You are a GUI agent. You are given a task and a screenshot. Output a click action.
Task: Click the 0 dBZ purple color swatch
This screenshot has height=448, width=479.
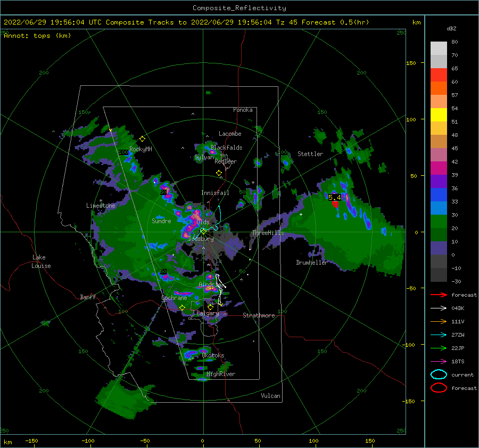pyautogui.click(x=439, y=248)
